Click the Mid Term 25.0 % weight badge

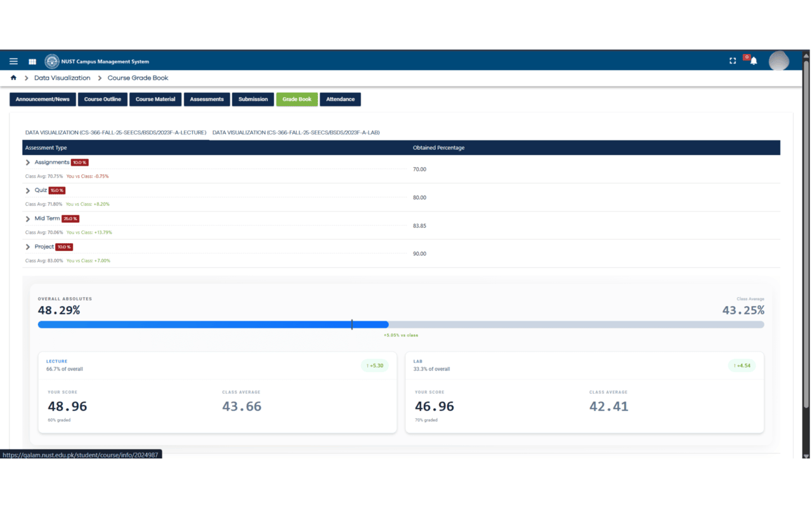[70, 218]
